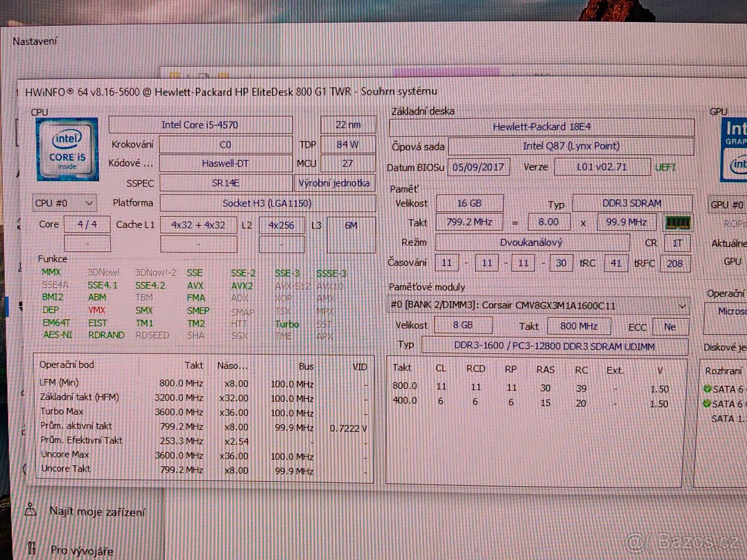
Task: Click the Dvoukanálový mode field
Action: (531, 242)
